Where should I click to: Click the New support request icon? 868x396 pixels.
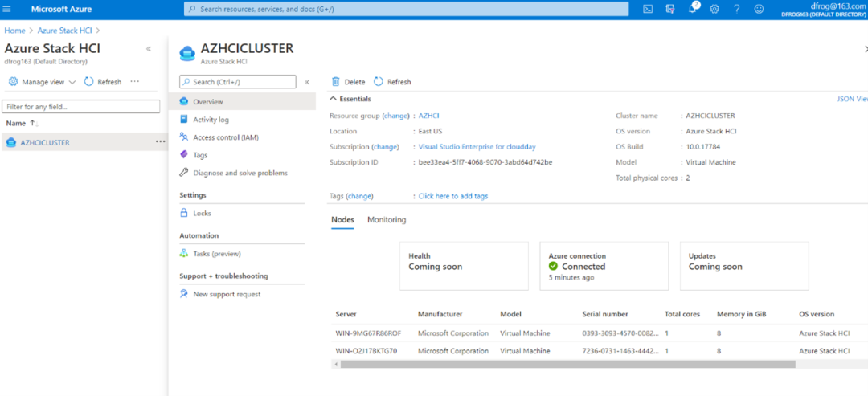tap(184, 294)
